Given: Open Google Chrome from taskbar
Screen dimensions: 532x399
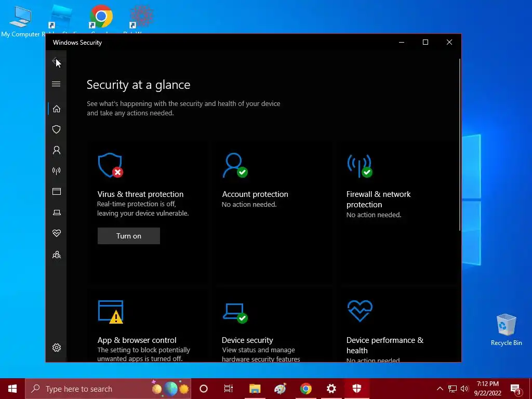Looking at the screenshot, I should click(x=305, y=389).
